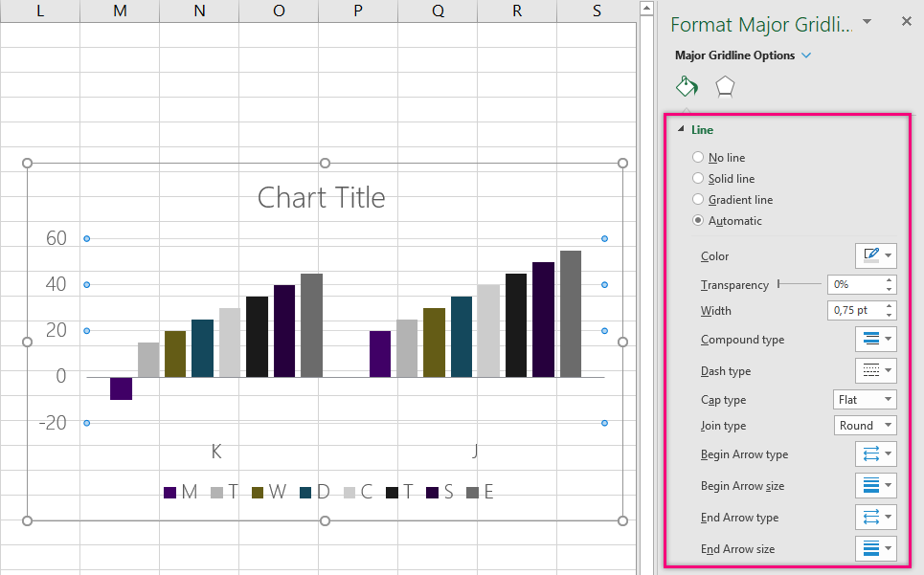Click the value axis label -20
Image resolution: width=924 pixels, height=575 pixels.
[53, 423]
